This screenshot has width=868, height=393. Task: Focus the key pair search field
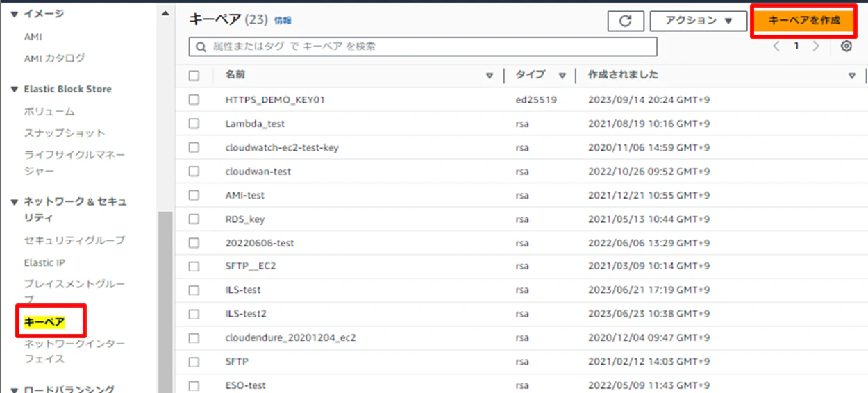tap(423, 47)
